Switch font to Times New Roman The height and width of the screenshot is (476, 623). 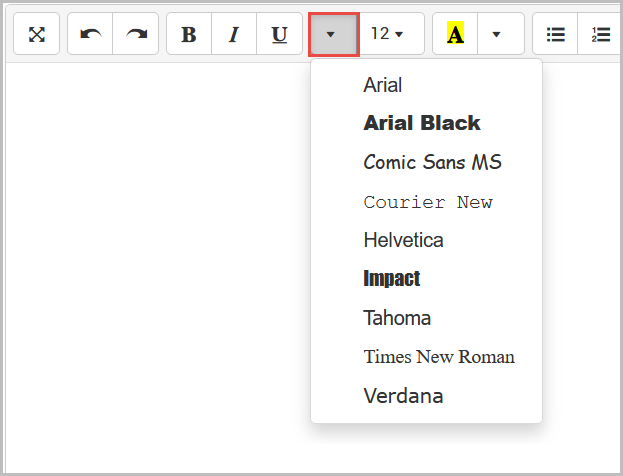[x=426, y=356]
